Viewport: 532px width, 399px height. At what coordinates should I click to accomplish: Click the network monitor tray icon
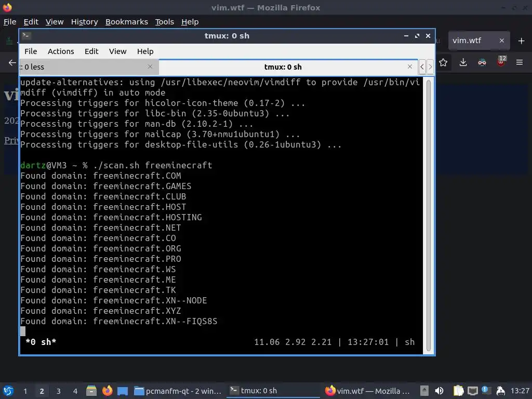click(x=472, y=391)
